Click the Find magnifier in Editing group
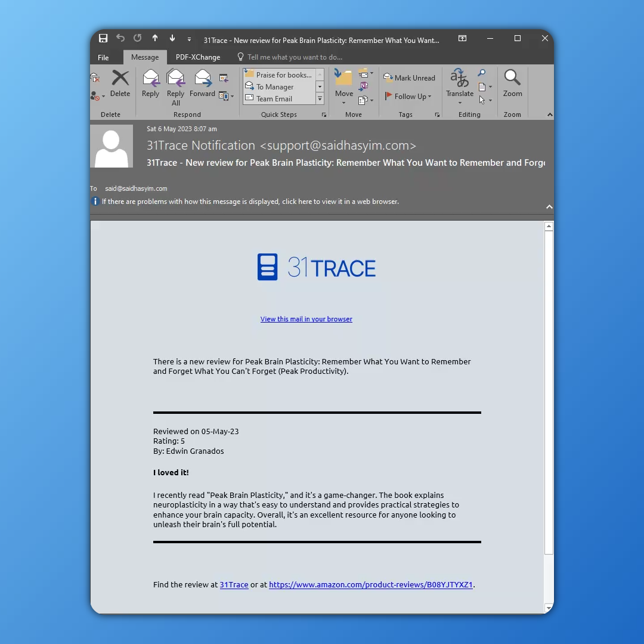 point(481,73)
